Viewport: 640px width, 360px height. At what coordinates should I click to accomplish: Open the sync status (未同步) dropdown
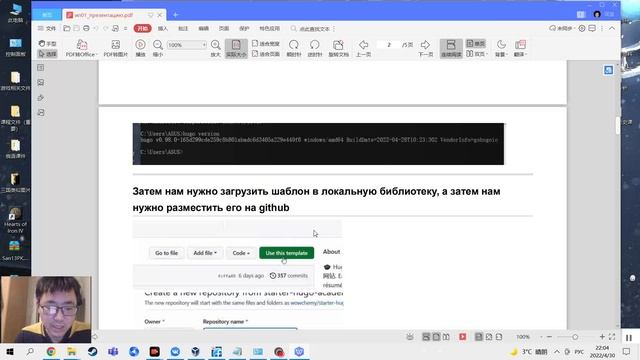562,28
